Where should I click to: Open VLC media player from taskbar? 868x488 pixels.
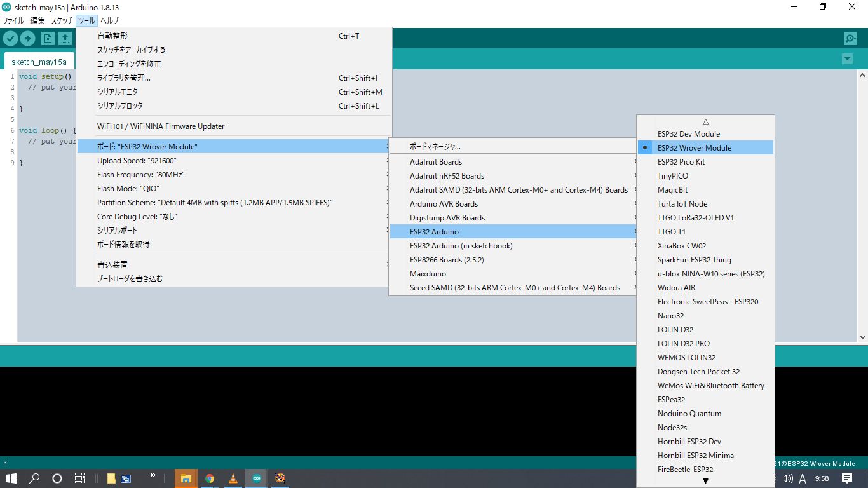233,478
